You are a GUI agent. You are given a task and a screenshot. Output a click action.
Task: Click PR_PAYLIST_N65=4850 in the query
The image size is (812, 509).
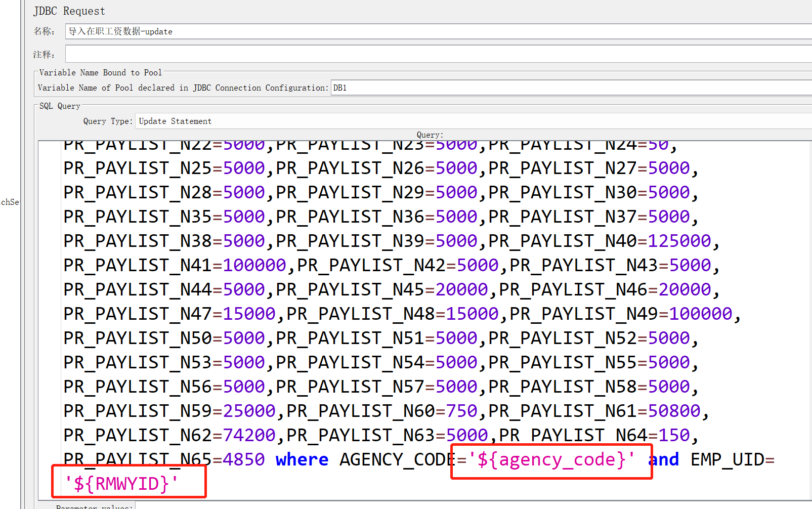[x=164, y=459]
